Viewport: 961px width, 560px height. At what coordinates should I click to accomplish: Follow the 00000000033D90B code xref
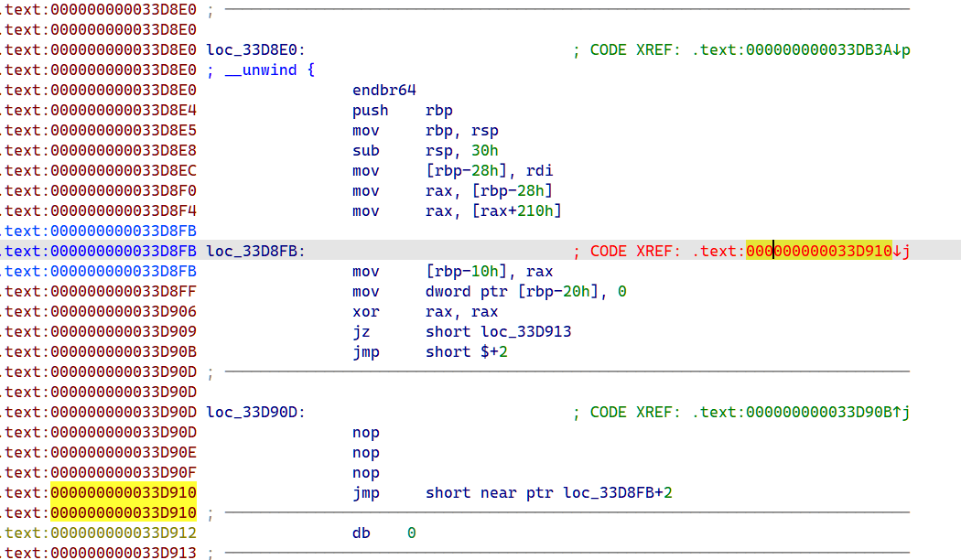[827, 413]
